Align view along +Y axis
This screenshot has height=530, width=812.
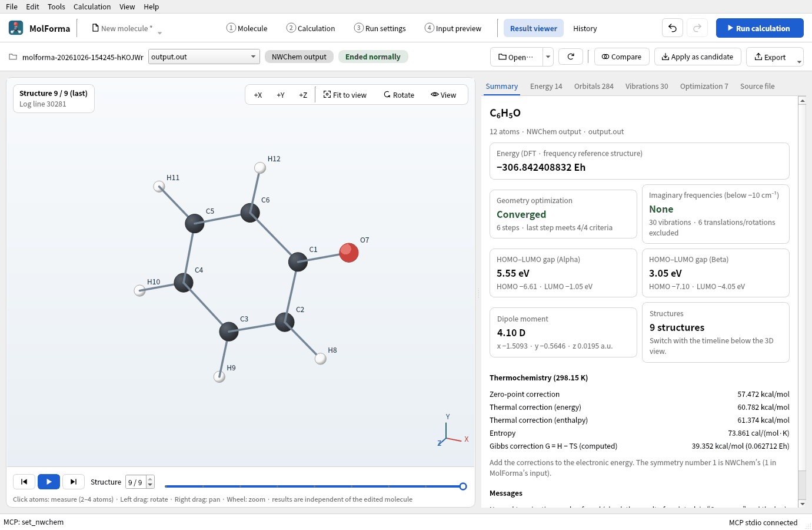click(x=281, y=95)
